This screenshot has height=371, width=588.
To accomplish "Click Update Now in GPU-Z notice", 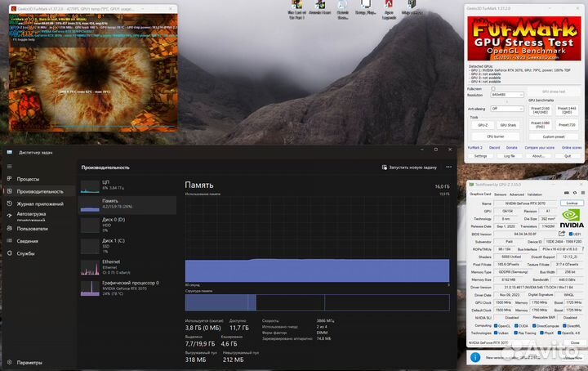I will click(572, 358).
